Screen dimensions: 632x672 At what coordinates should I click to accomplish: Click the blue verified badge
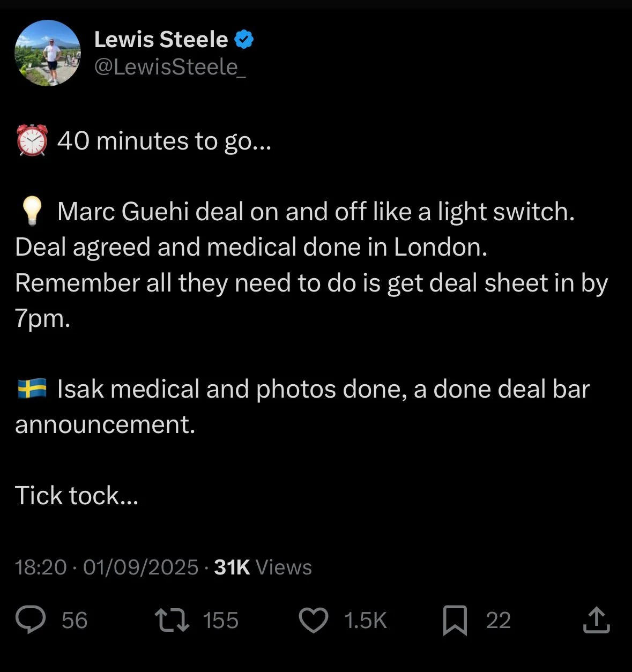coord(244,40)
